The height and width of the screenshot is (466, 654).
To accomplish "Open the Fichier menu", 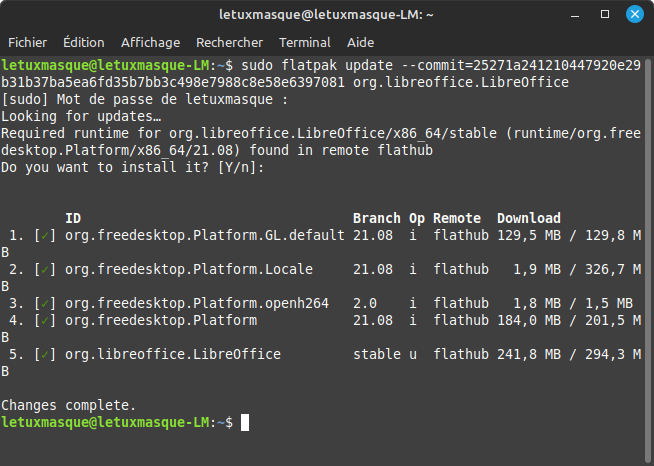I will [28, 43].
